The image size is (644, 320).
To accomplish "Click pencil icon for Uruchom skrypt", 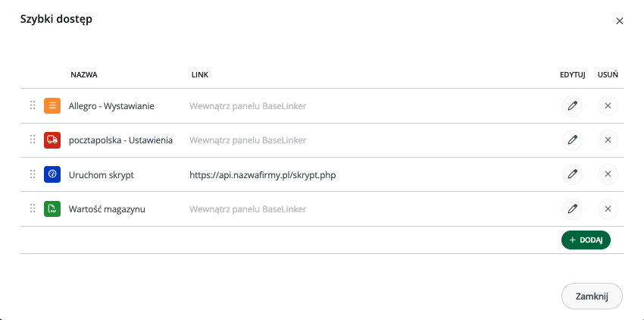I will 572,174.
